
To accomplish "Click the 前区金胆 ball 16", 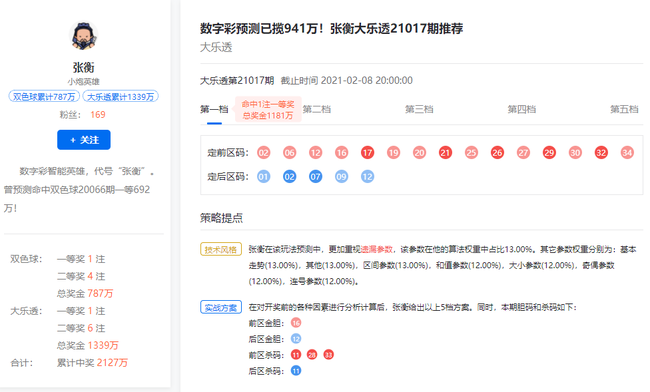I will (296, 323).
